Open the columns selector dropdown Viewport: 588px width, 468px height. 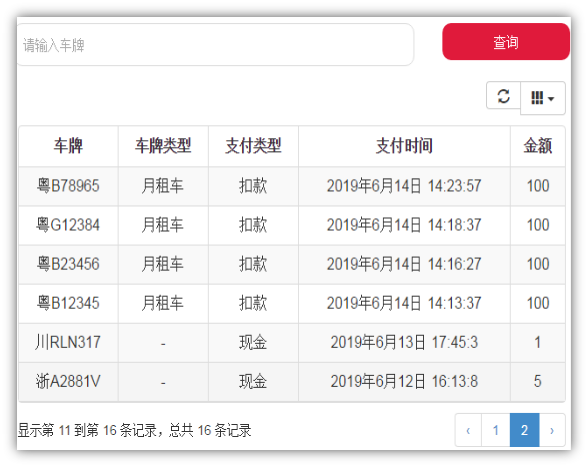(x=543, y=98)
